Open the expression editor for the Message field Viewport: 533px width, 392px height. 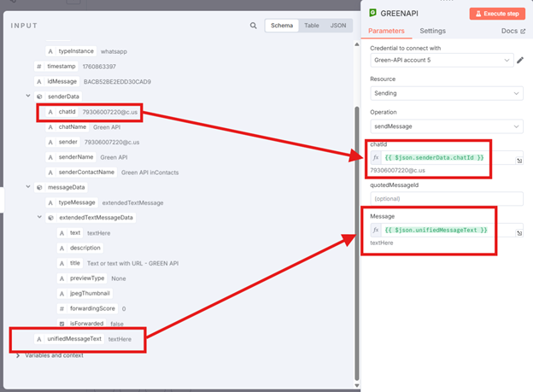[519, 233]
